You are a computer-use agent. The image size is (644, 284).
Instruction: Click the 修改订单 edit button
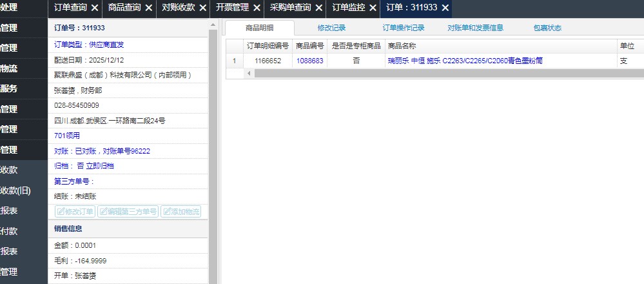75,212
